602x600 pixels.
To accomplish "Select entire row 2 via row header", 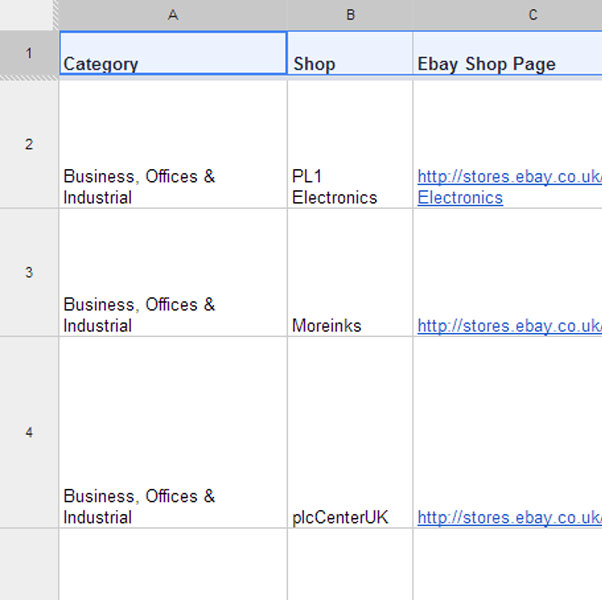I will click(x=29, y=144).
